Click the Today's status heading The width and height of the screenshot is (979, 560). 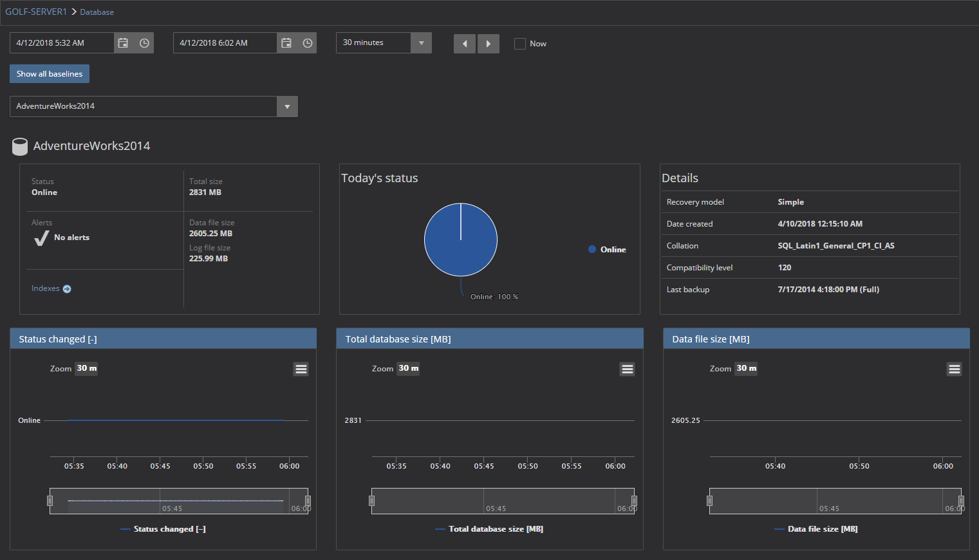(x=380, y=178)
